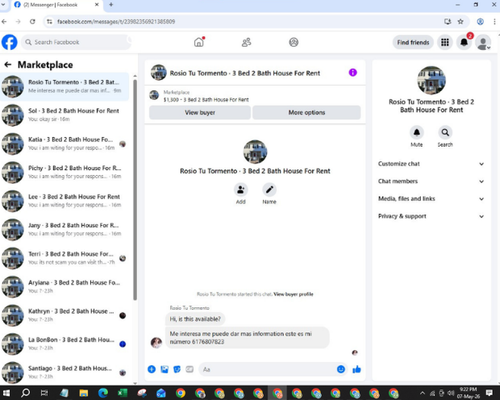Click the Add people icon
500x400 pixels.
(241, 190)
